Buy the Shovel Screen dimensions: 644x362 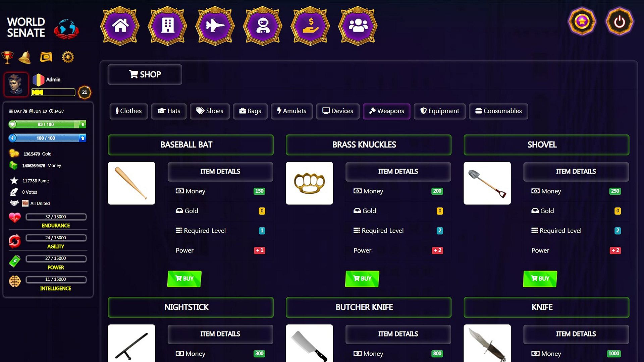540,279
